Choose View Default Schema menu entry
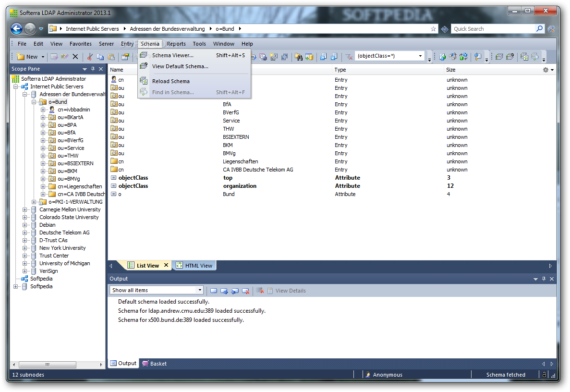Image resolution: width=570 pixels, height=392 pixels. 194,66
